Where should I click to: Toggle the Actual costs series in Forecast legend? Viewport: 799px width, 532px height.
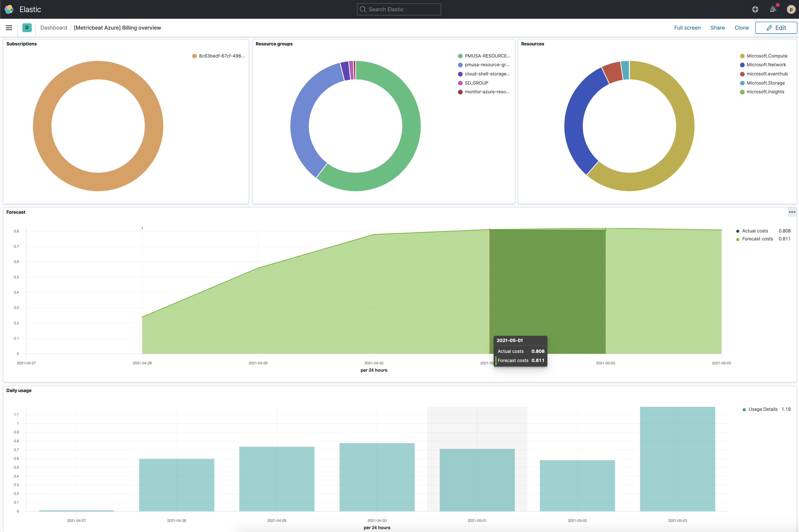click(x=755, y=231)
